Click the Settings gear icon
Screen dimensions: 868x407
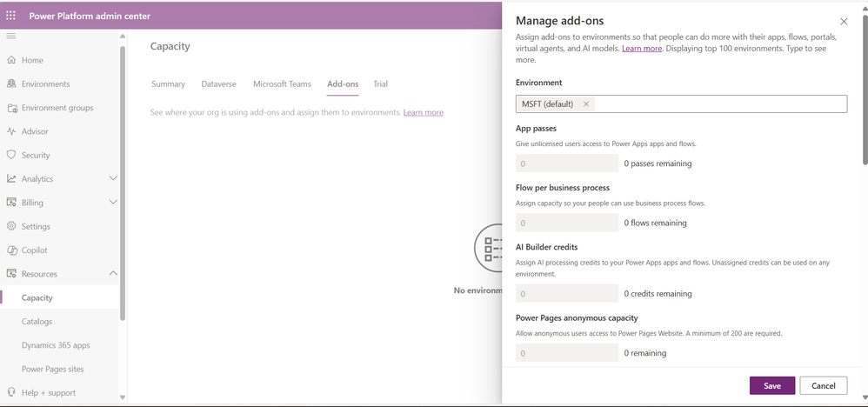tap(11, 226)
